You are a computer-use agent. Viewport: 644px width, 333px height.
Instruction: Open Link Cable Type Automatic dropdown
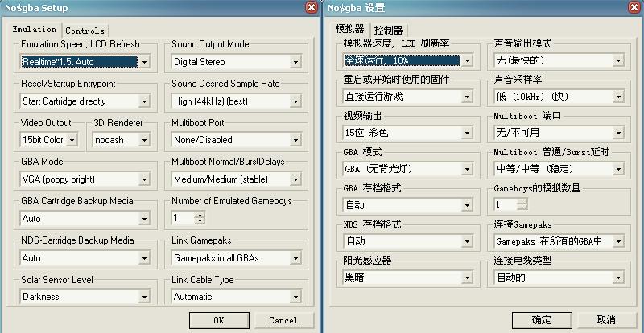point(295,297)
